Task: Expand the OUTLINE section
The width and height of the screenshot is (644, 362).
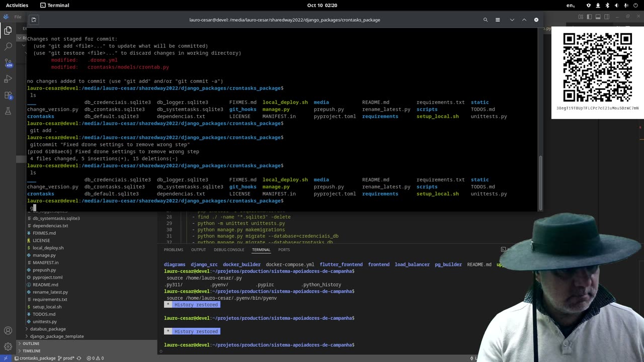Action: coord(31,343)
